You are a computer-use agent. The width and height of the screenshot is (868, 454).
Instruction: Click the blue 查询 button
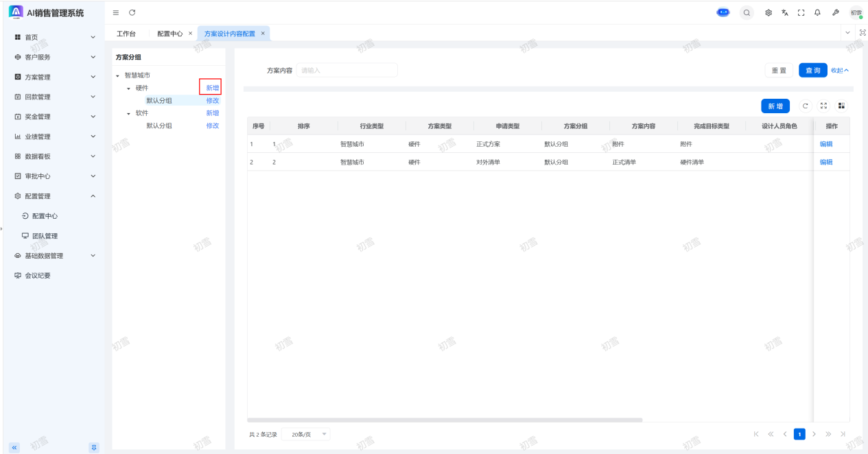tap(812, 71)
